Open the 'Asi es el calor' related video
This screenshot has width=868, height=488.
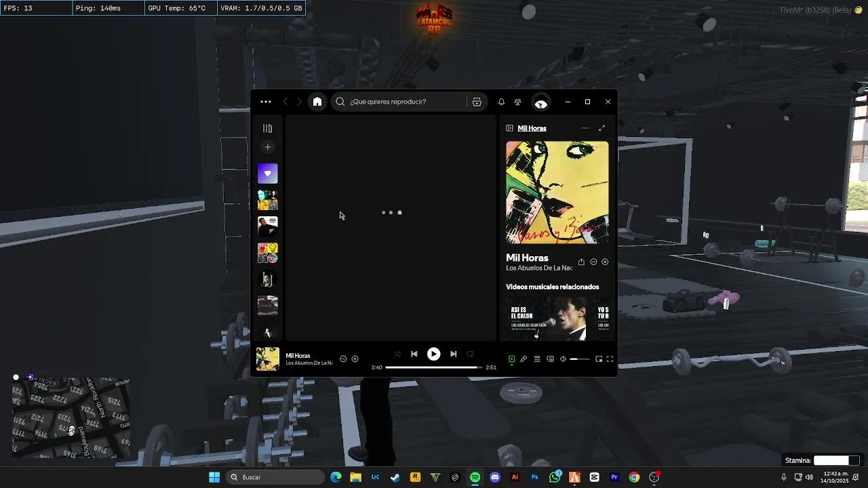click(548, 318)
